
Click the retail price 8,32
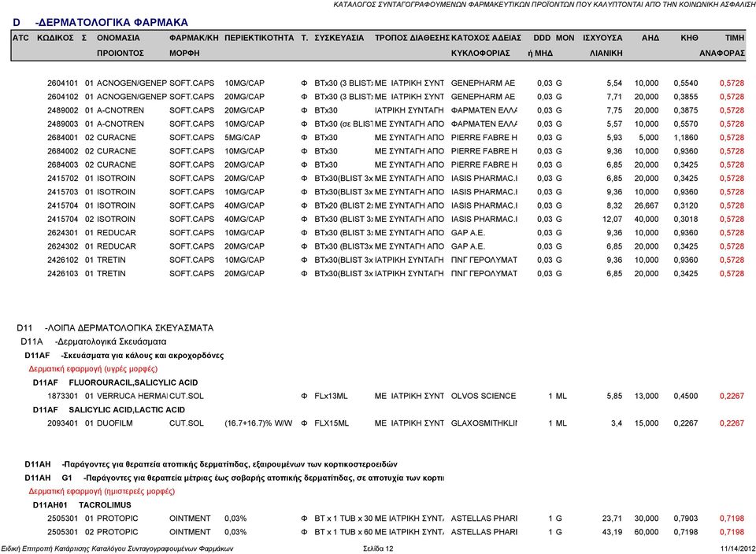coord(614,205)
